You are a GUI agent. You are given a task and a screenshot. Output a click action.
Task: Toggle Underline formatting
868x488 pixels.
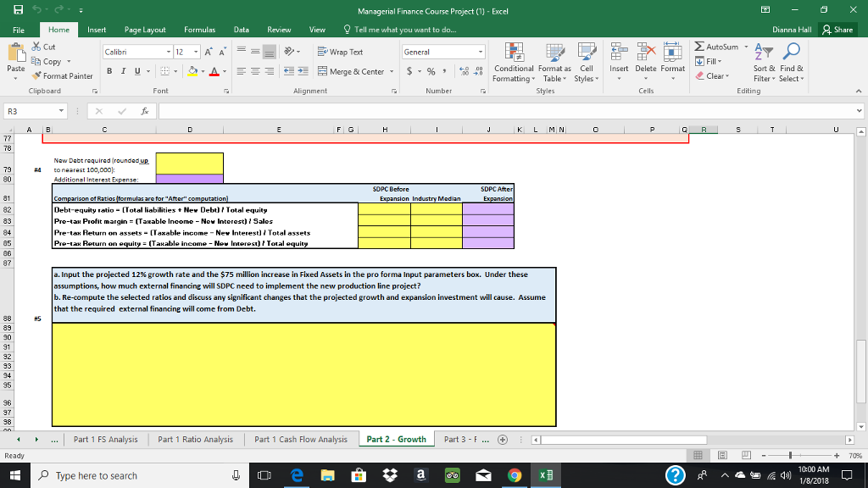coord(136,71)
